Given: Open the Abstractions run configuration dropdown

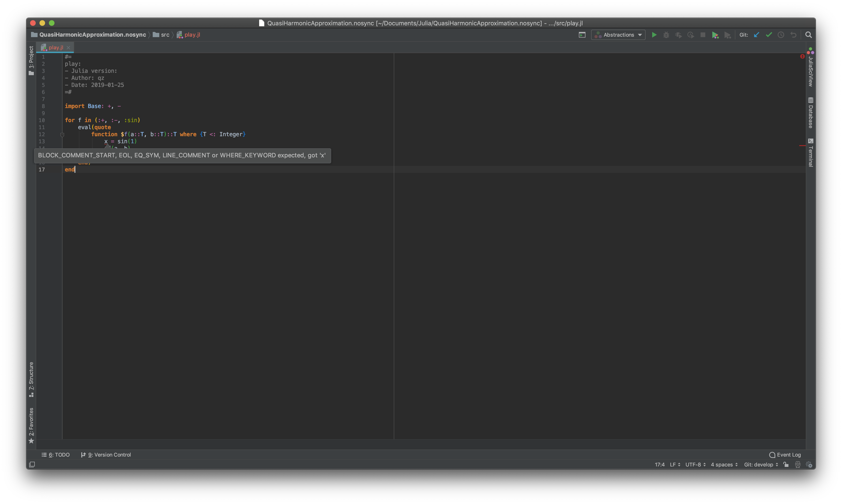Looking at the screenshot, I should point(618,35).
